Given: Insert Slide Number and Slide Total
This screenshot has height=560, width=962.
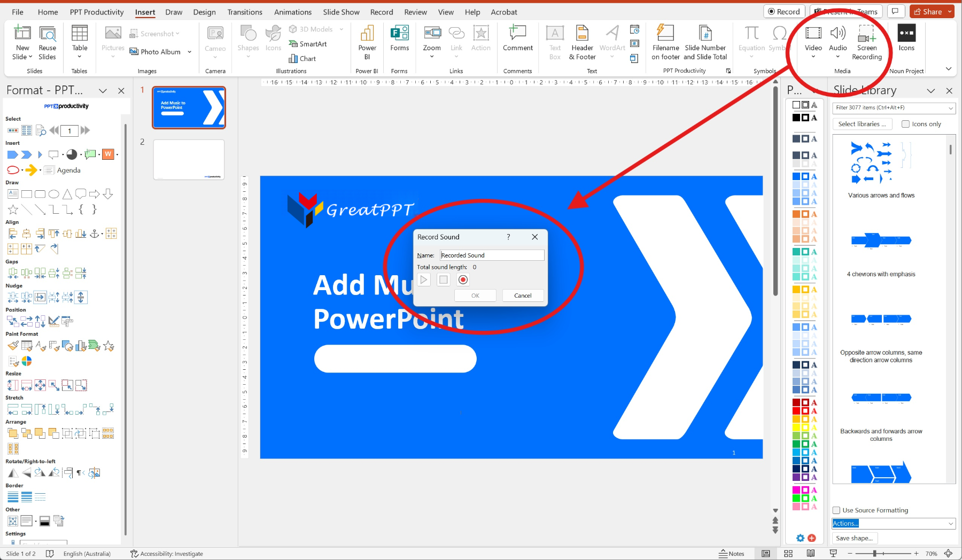Looking at the screenshot, I should (705, 43).
